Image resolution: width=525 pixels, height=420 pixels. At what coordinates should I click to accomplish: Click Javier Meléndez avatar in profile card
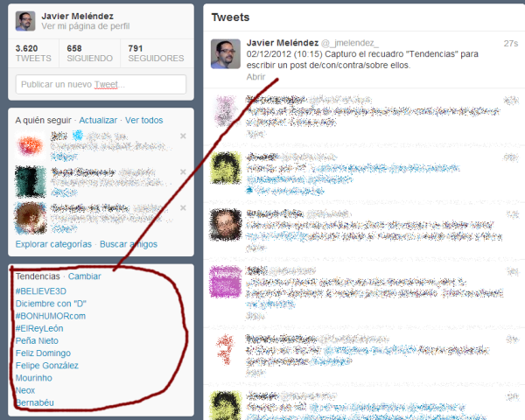(x=25, y=21)
